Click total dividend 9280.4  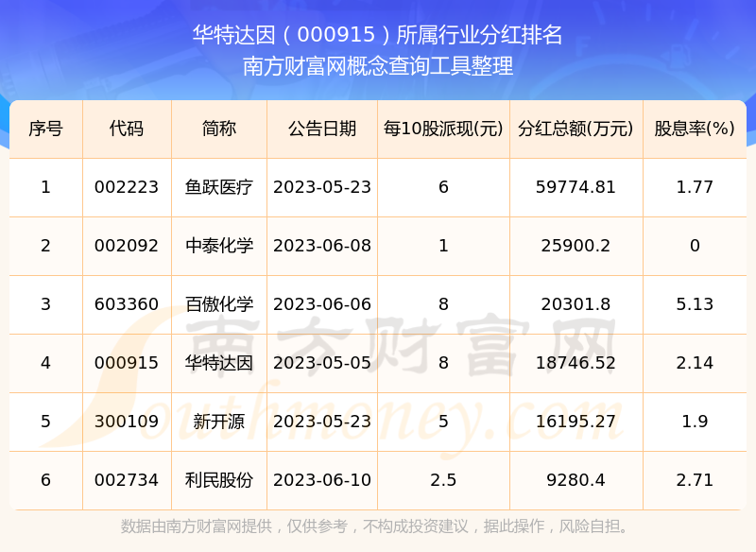[576, 480]
